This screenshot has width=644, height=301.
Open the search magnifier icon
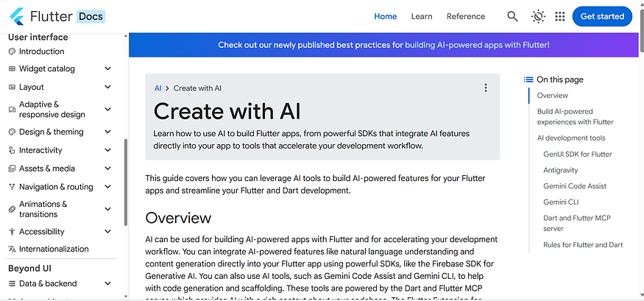512,16
